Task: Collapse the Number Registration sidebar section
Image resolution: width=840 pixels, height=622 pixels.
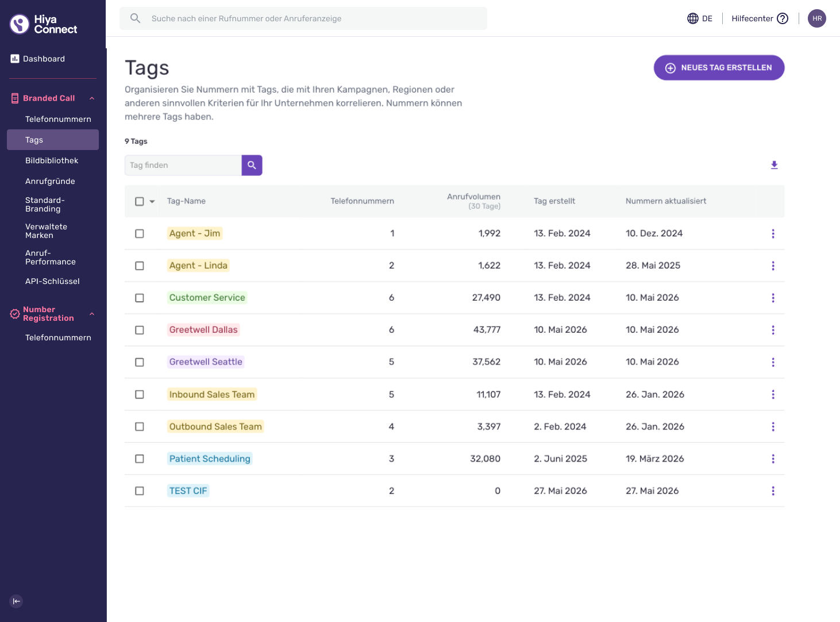Action: pyautogui.click(x=92, y=314)
